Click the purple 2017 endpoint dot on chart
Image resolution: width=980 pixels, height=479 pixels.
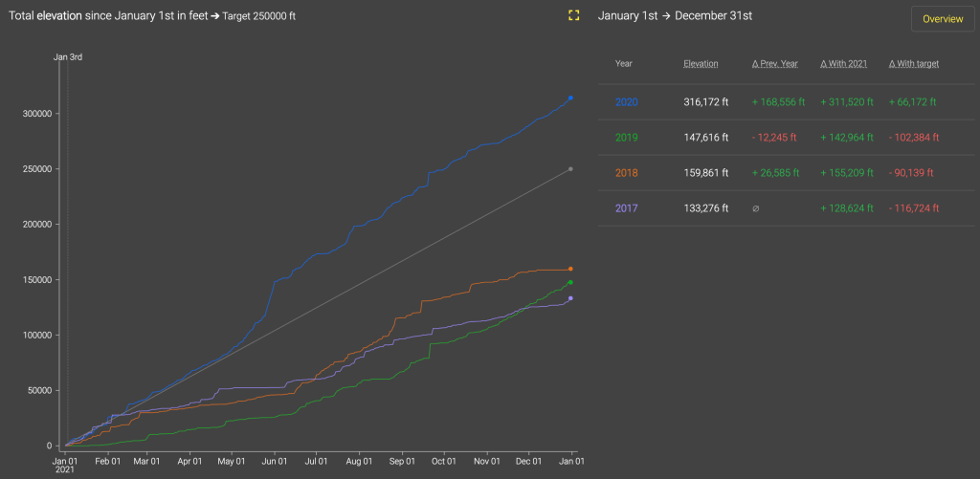570,298
